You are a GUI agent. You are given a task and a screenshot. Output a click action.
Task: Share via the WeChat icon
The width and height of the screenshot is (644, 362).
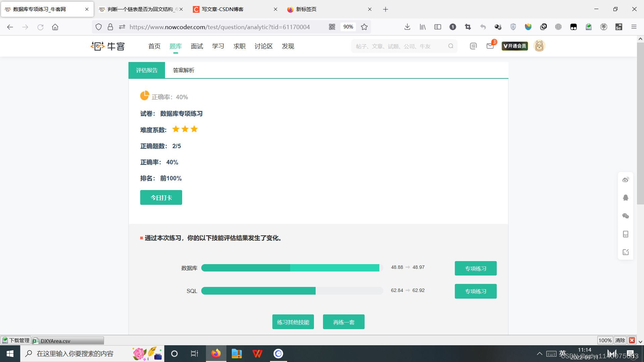(x=626, y=216)
